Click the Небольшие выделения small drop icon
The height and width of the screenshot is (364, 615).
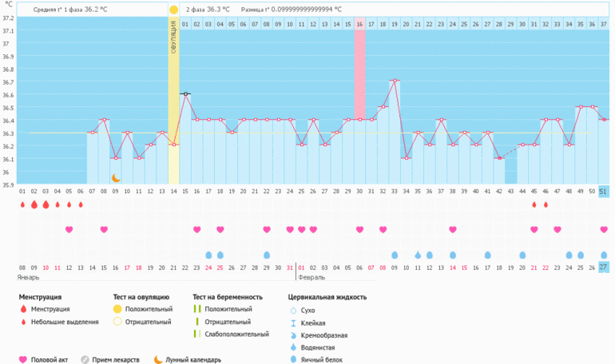click(24, 322)
